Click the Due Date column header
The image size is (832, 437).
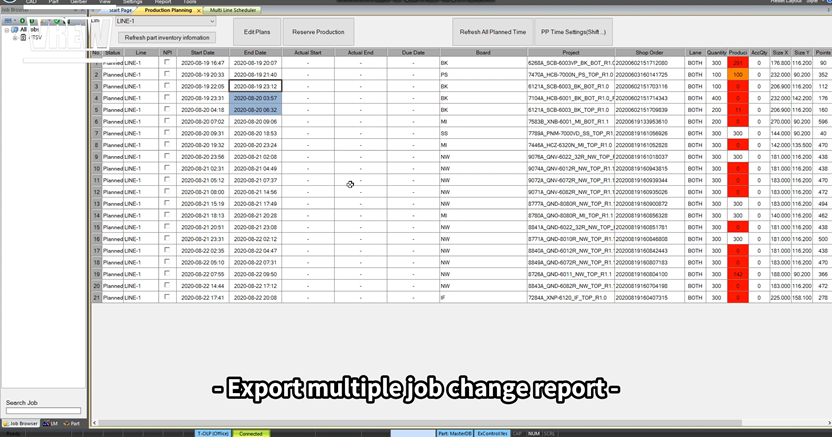coord(413,53)
